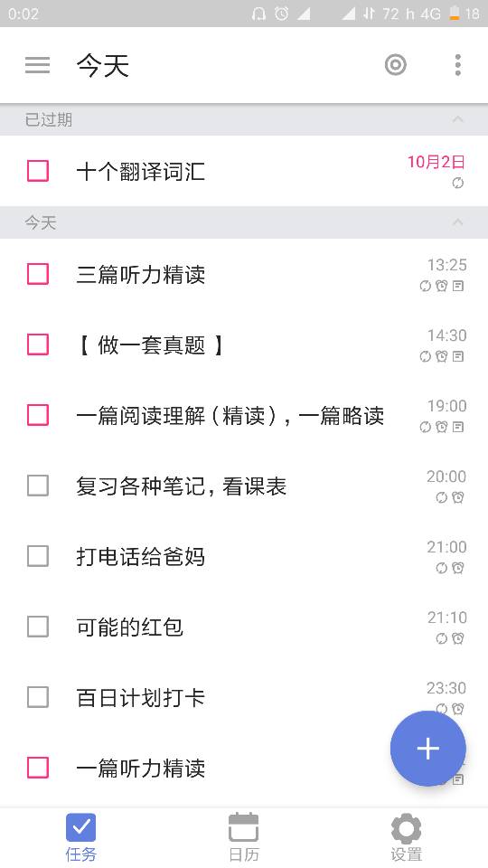Complete the 百日计划打卡 task checkbox

(38, 697)
